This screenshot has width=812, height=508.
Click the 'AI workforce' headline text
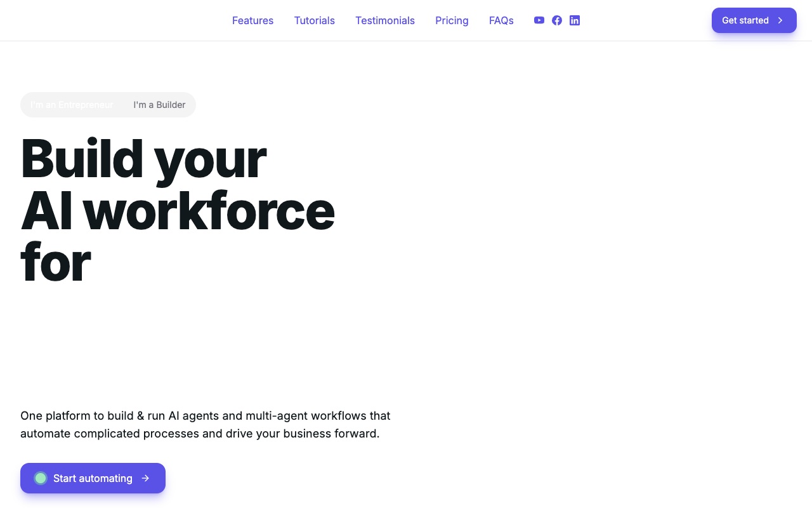178,211
